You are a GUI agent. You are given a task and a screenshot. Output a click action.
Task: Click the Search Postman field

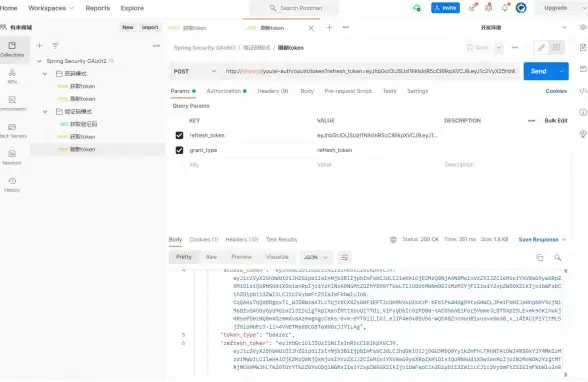[x=294, y=8]
